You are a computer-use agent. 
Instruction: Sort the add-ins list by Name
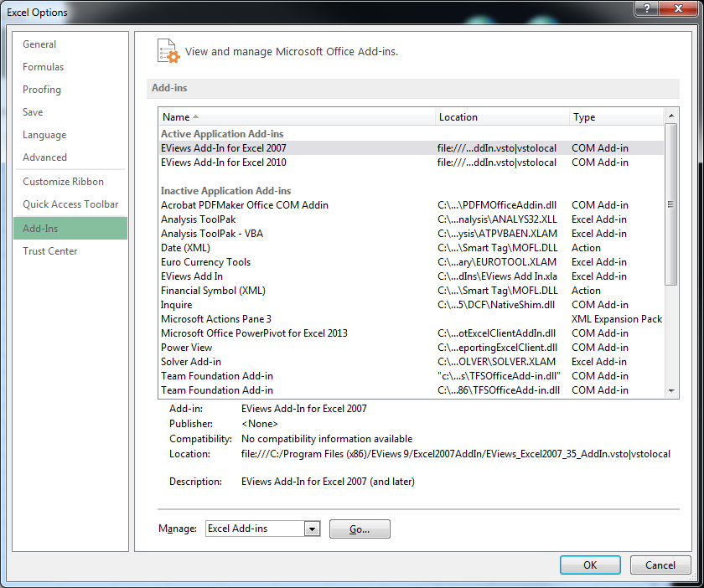click(179, 116)
